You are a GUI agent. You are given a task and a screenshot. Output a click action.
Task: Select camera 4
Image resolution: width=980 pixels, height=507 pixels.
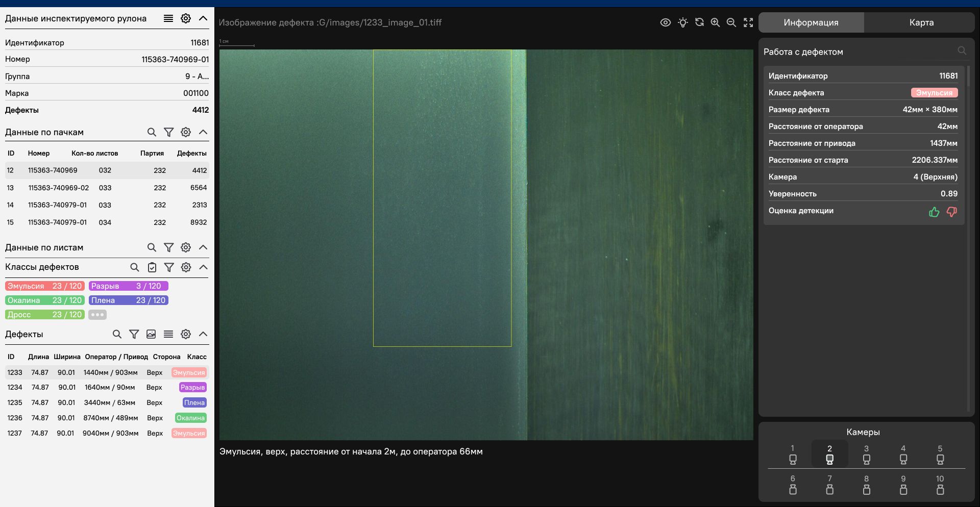pos(903,454)
